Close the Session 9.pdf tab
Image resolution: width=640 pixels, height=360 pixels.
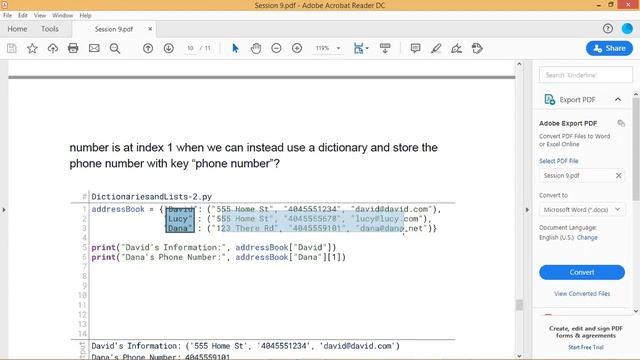pos(150,29)
